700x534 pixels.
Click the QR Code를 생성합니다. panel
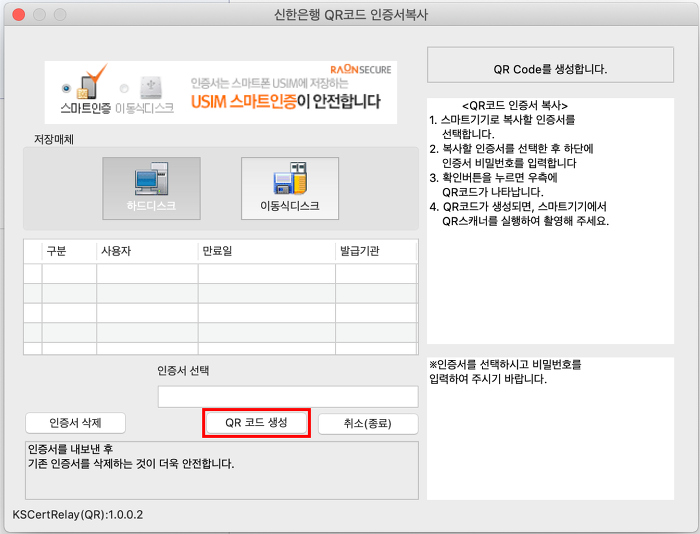coord(550,65)
